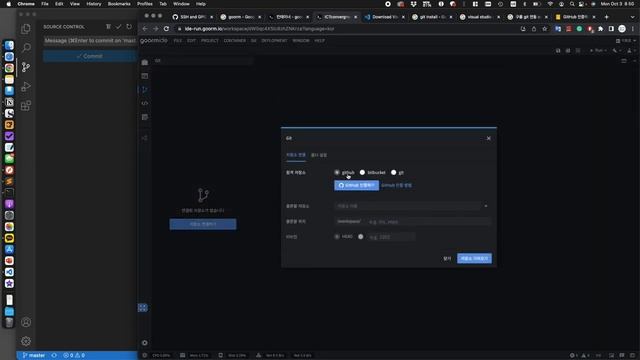Viewport: 640px width, 360px height.
Task: Open goormide CONTAINER menu
Action: pyautogui.click(x=235, y=41)
